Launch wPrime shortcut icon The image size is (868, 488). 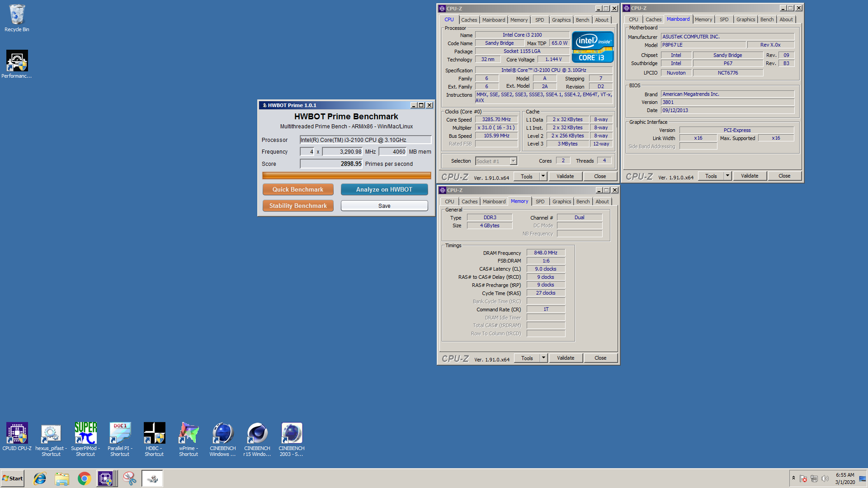click(189, 439)
